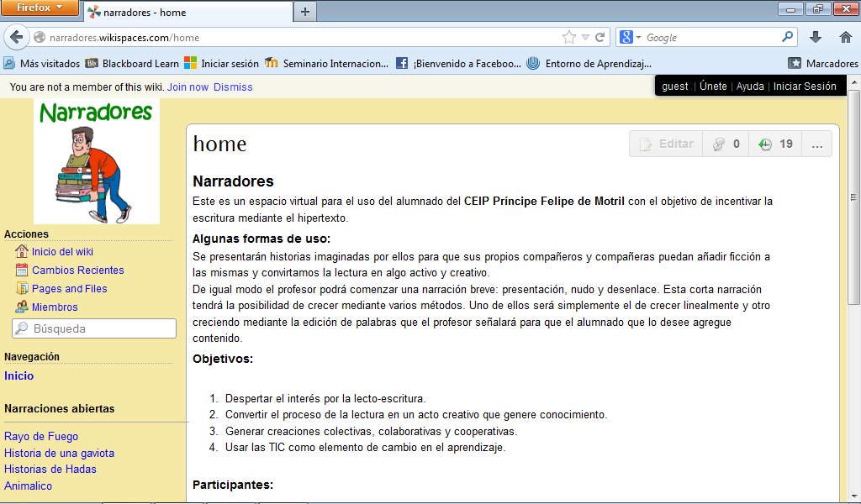Open the downloads arrow in the toolbar

[817, 37]
